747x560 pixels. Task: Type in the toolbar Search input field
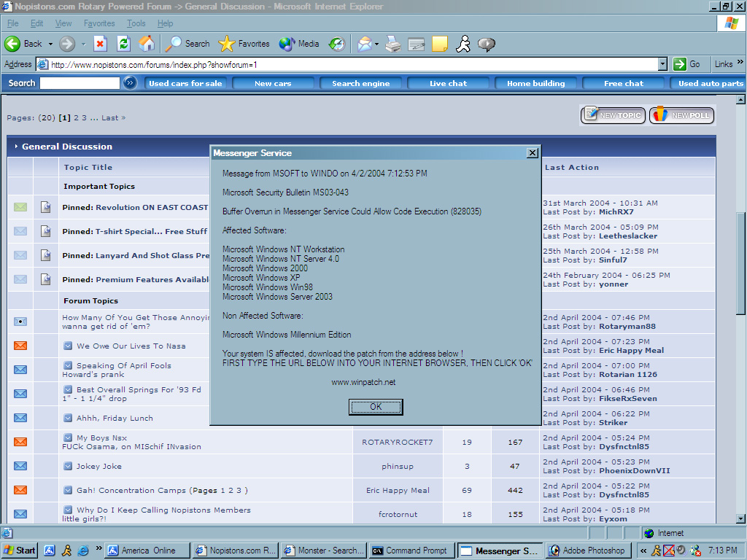coord(80,83)
